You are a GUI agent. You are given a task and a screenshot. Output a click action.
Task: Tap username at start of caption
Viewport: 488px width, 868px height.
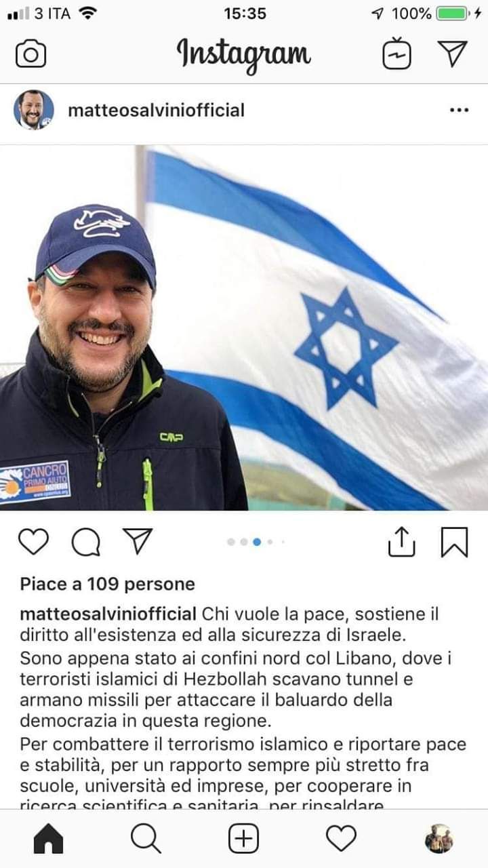pos(108,614)
